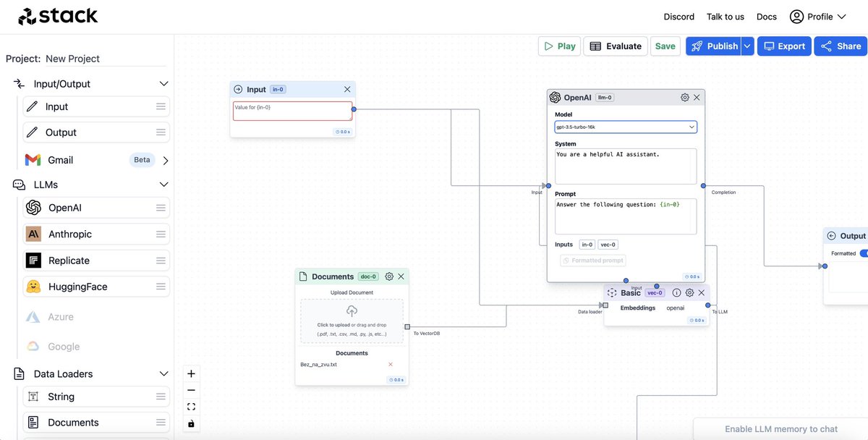Click the Evaluate button

point(616,46)
